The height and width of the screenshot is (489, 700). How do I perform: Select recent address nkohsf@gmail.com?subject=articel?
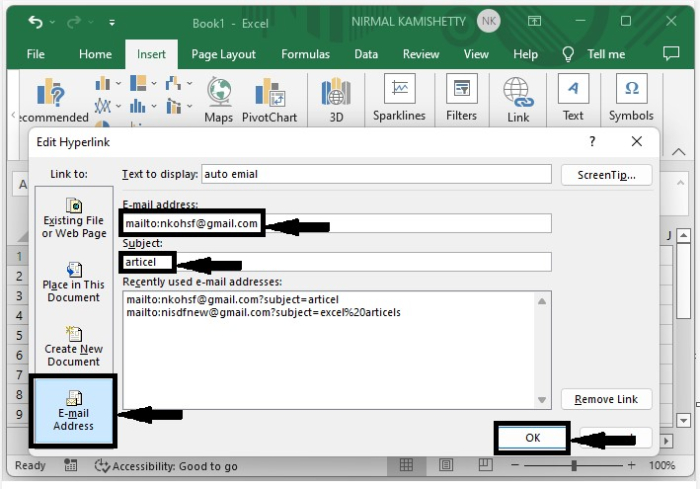[232, 299]
